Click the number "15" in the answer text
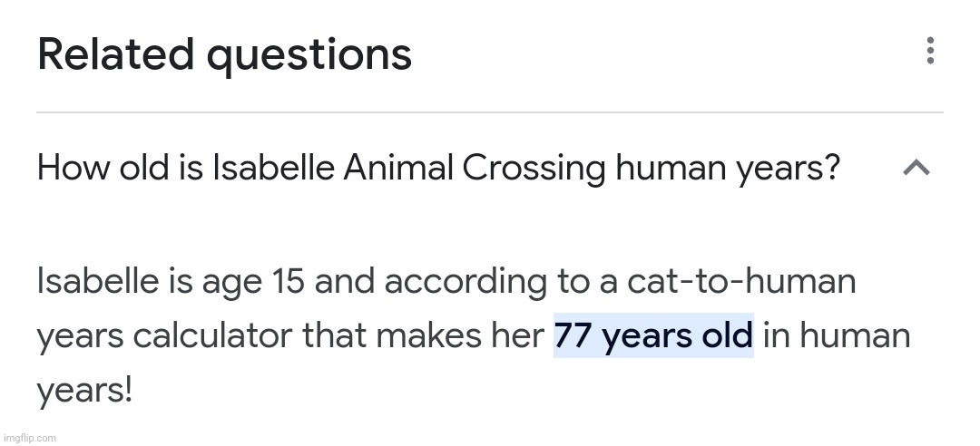 point(289,282)
